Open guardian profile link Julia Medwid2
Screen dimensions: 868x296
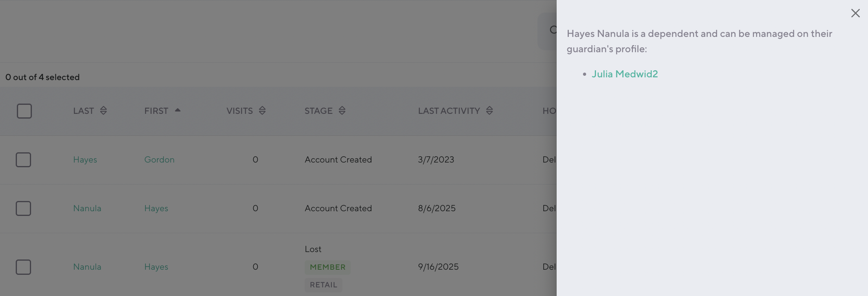point(625,74)
